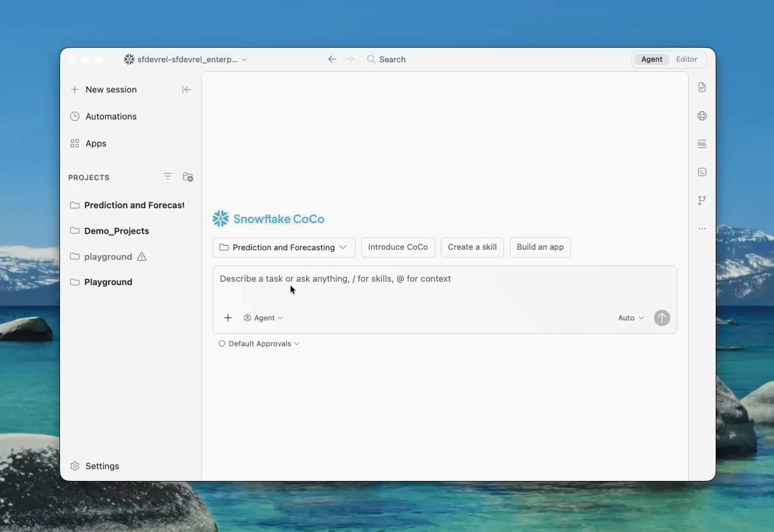Image resolution: width=774 pixels, height=532 pixels.
Task: Open Default Approvals dropdown
Action: [259, 344]
